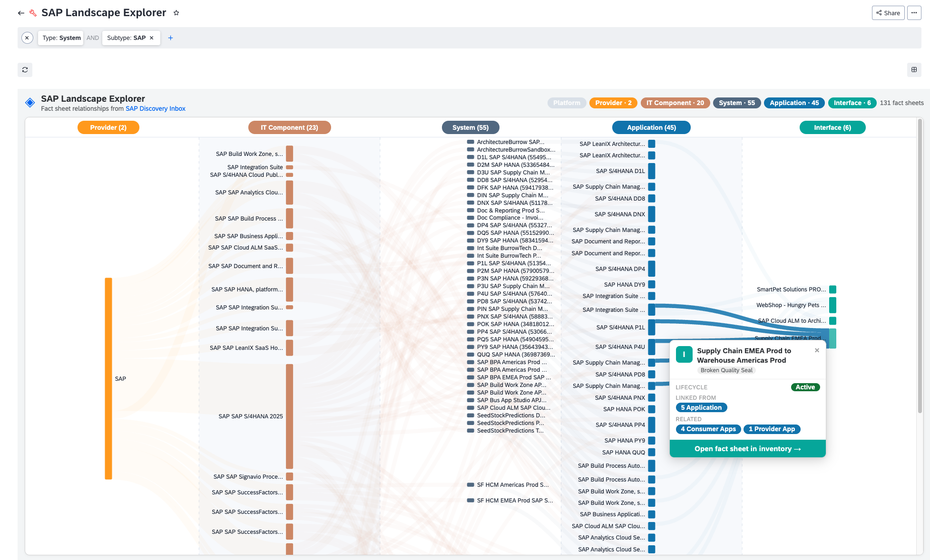The image size is (930, 560).
Task: Toggle the Platform legend chip
Action: pos(567,103)
